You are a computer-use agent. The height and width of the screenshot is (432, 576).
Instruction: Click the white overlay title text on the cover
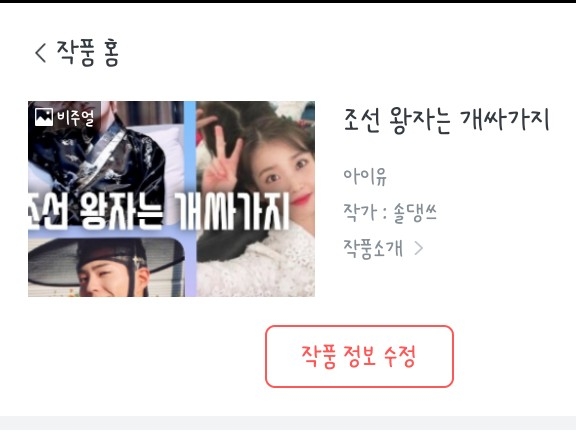(159, 211)
